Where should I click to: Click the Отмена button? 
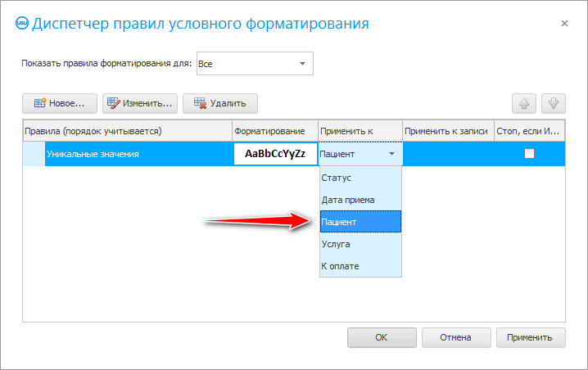coord(456,337)
